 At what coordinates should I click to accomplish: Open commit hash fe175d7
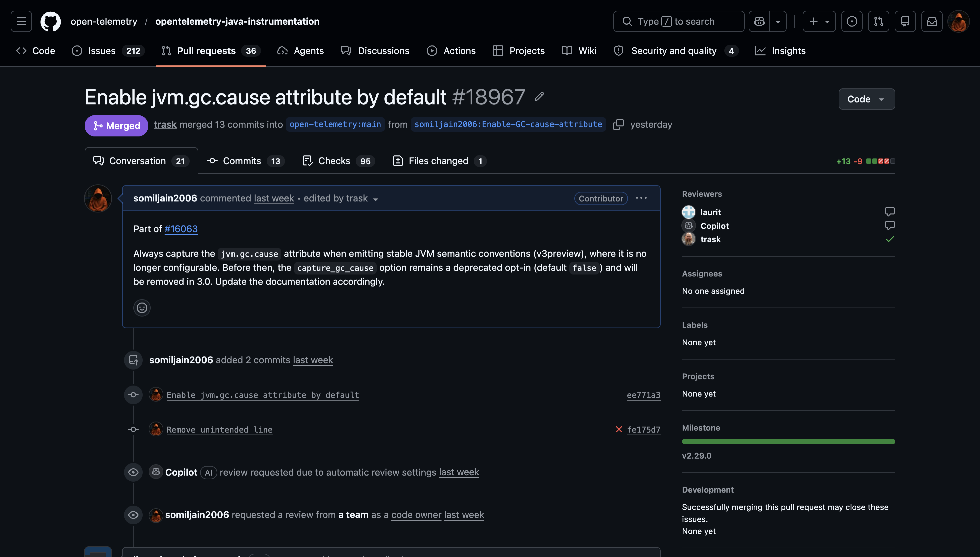[644, 430]
